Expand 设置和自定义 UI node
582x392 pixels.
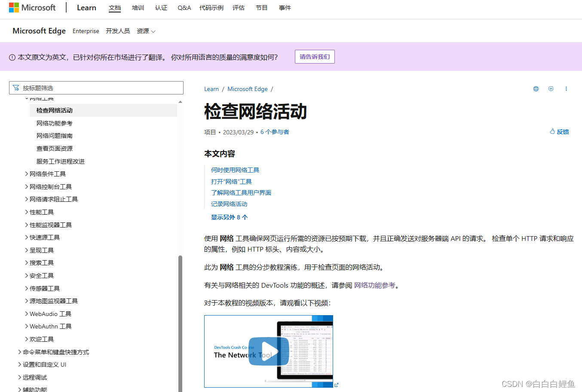[x=20, y=365]
